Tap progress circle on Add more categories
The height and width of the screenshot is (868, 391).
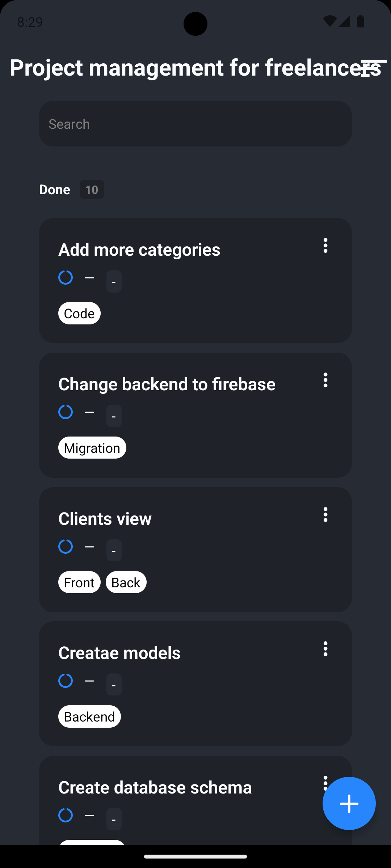[x=66, y=277]
